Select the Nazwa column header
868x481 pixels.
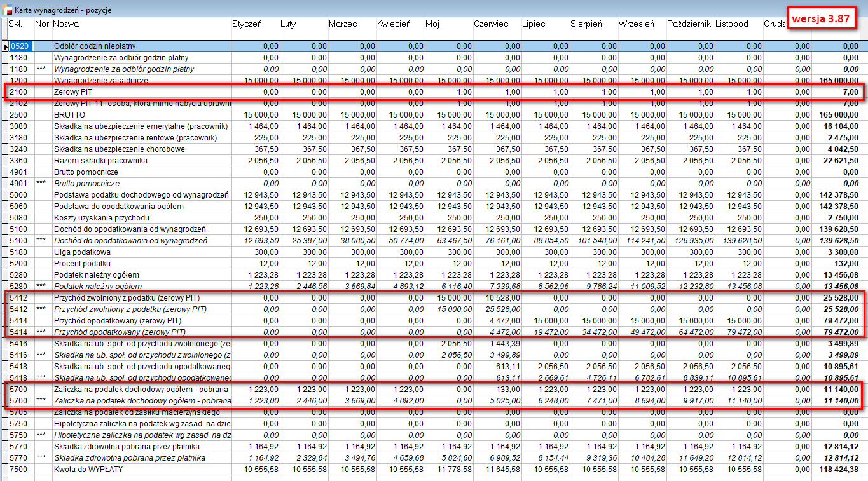point(66,24)
